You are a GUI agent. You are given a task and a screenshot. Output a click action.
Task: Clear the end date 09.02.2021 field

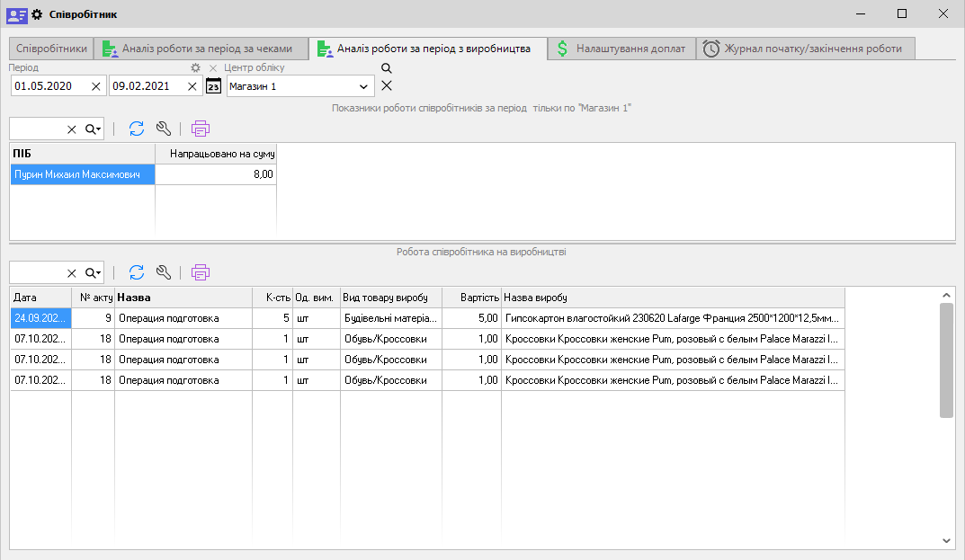pyautogui.click(x=192, y=86)
